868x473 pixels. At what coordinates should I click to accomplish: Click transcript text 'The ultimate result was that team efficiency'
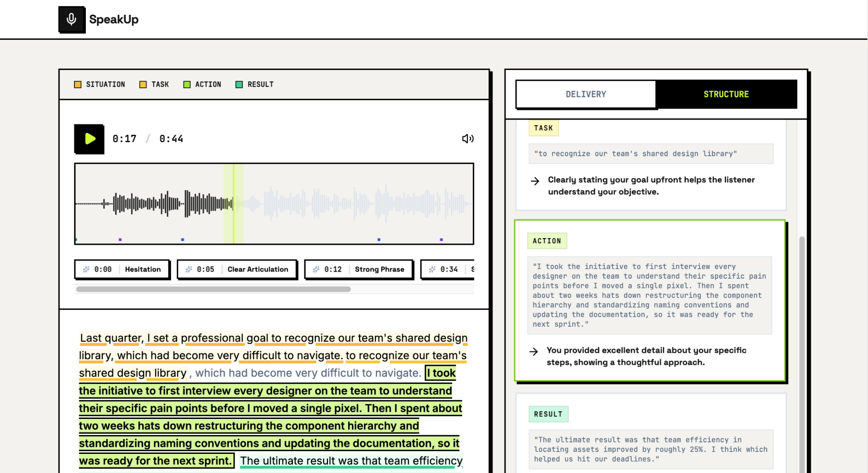click(x=351, y=461)
